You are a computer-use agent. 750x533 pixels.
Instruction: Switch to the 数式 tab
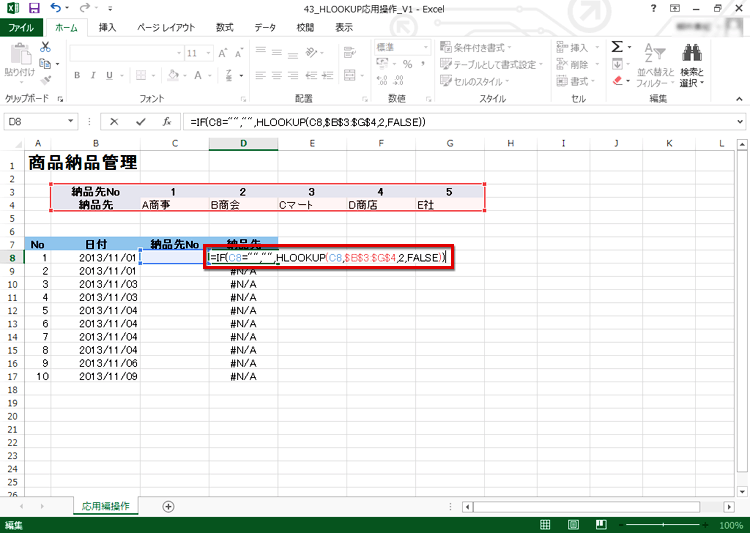pyautogui.click(x=224, y=28)
